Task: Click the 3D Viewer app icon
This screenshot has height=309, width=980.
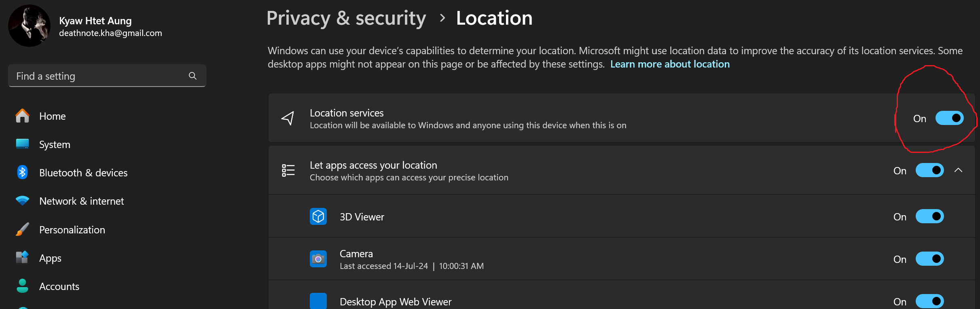Action: (x=318, y=216)
